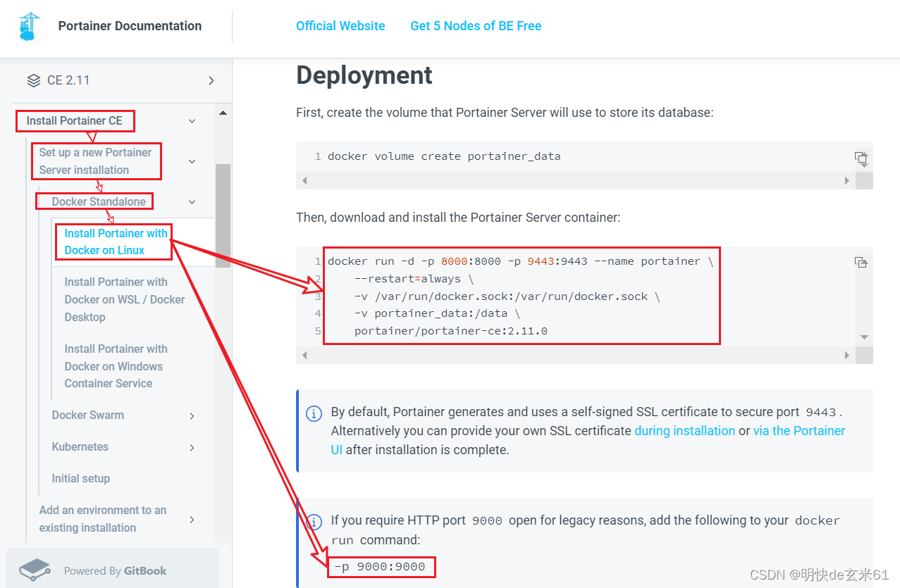Collapse the Install Portainer CE section

point(192,121)
